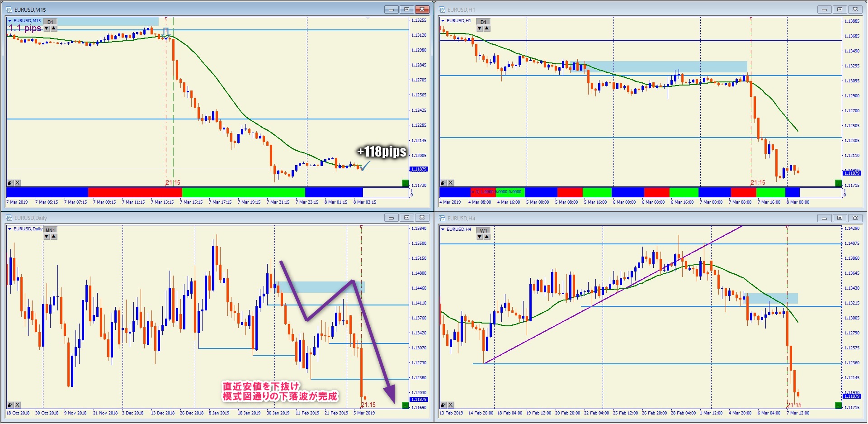Screen dimensions: 868x424
Task: Click the down arrow under D1 in H1 chart
Action: pyautogui.click(x=480, y=28)
